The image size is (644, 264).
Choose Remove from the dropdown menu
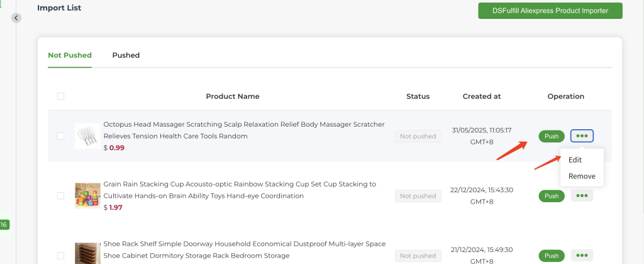(582, 176)
